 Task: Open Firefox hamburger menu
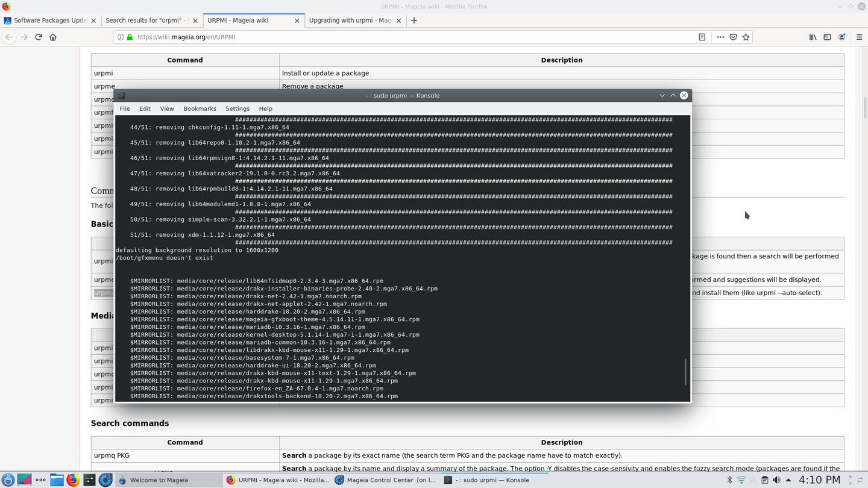[859, 37]
